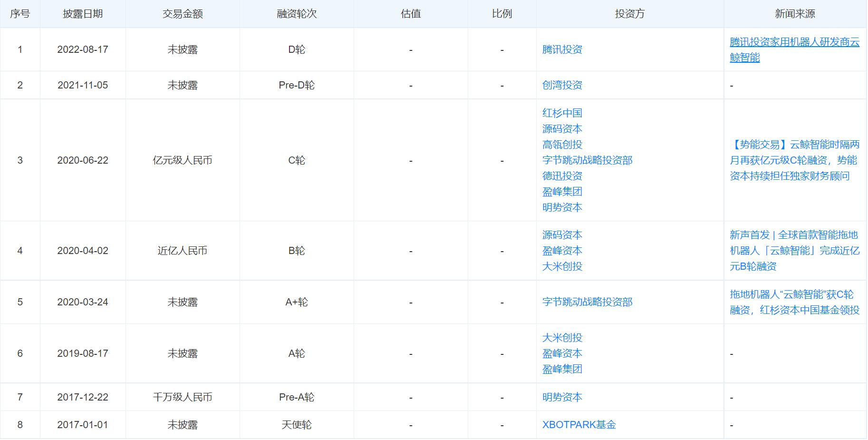The height and width of the screenshot is (440, 868).
Task: Open 大米创投 in the 2019-08-17 row
Action: (562, 338)
